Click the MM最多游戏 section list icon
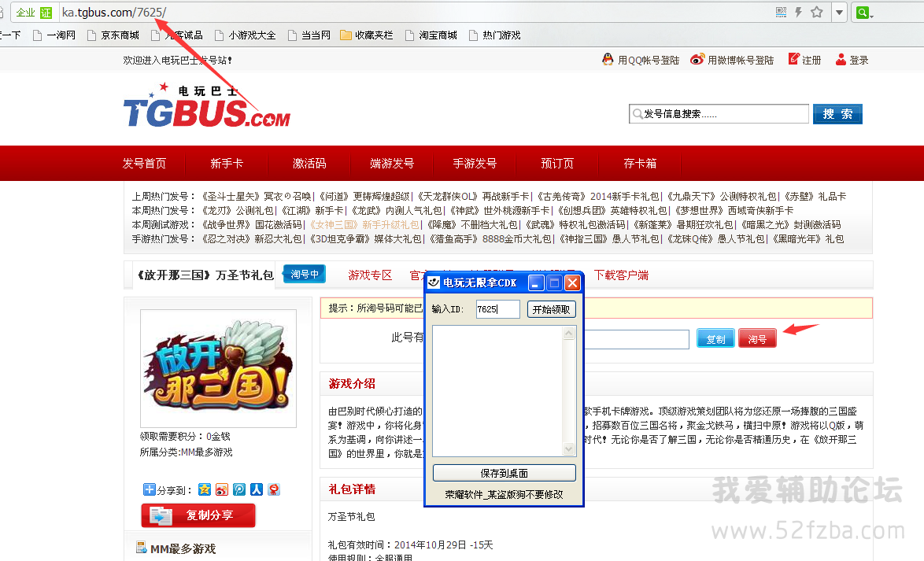Image resolution: width=924 pixels, height=561 pixels. pos(142,548)
